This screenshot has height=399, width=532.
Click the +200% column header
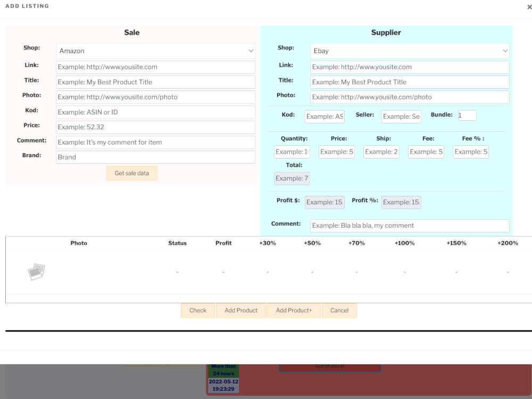tap(508, 243)
